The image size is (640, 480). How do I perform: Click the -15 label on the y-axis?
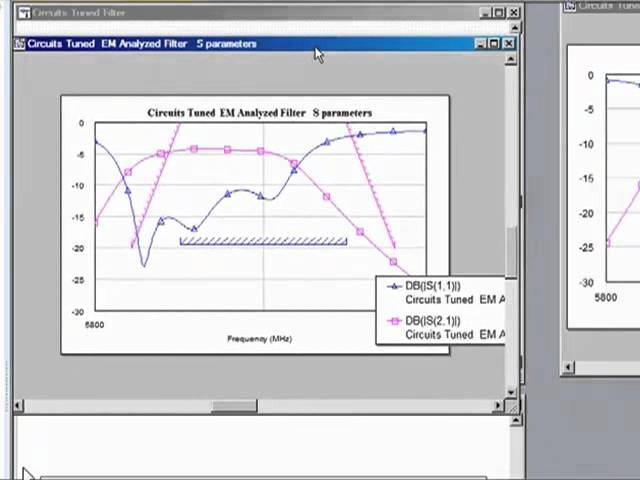click(78, 218)
